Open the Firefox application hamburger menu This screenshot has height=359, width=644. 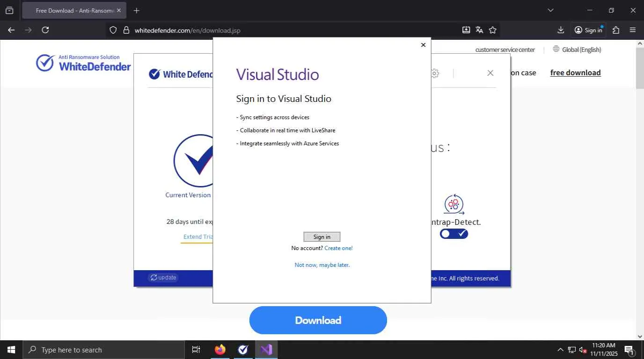[x=633, y=30]
